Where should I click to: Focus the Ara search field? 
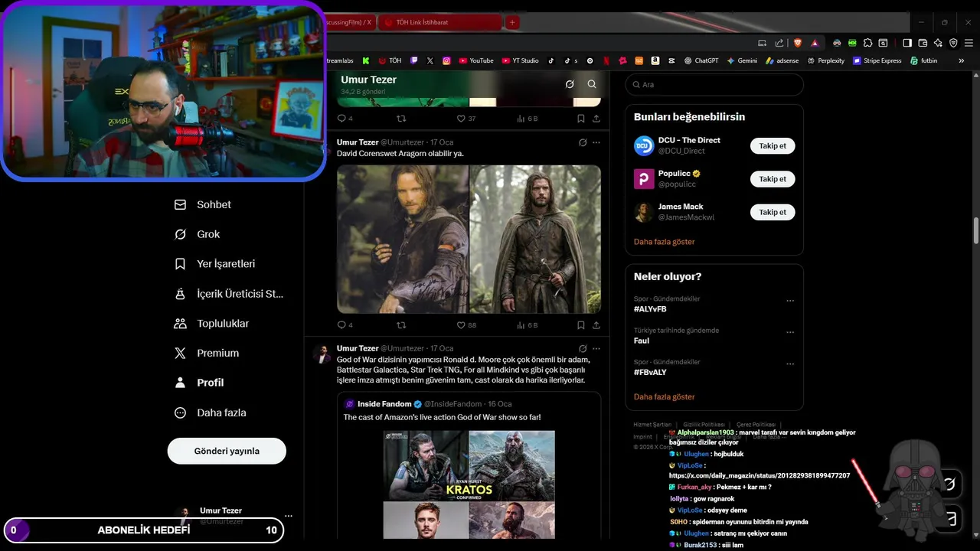click(714, 85)
